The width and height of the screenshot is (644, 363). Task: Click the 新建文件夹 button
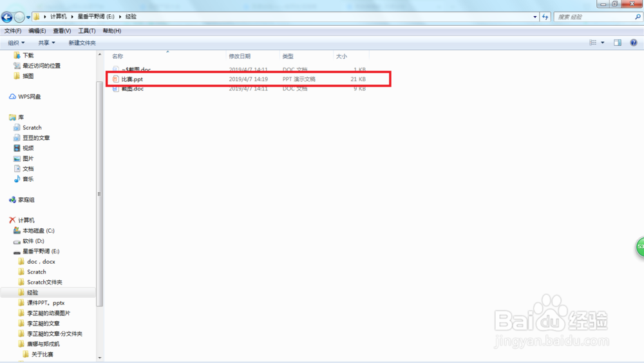point(82,43)
